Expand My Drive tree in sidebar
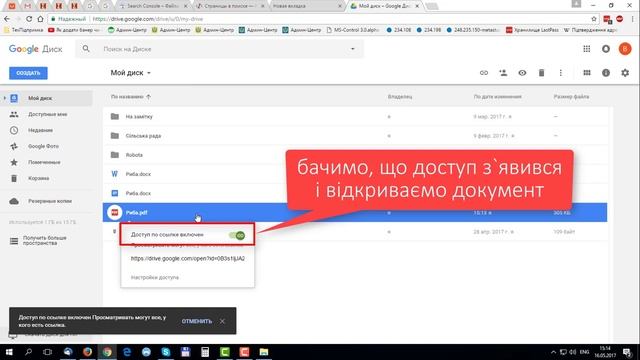640x360 pixels. pos(4,98)
